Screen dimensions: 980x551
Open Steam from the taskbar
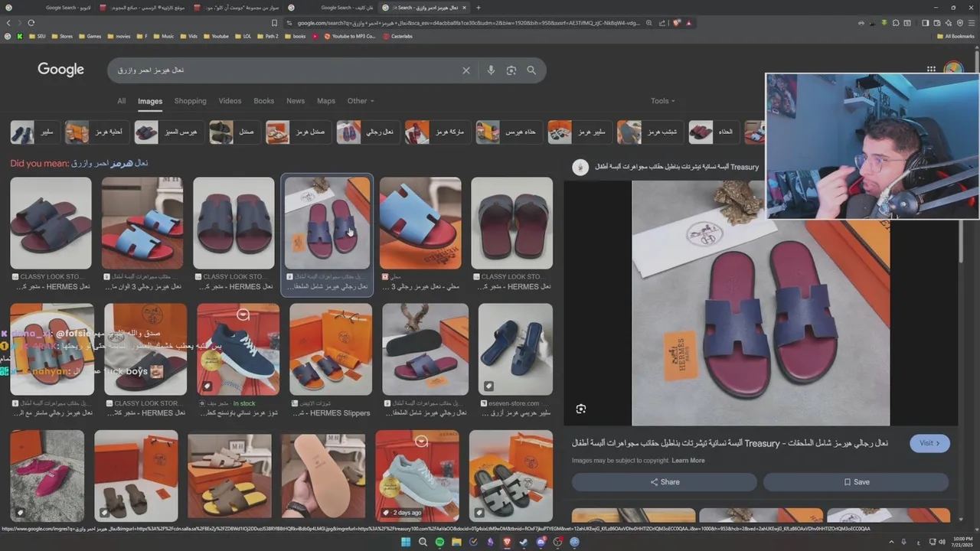[x=524, y=542]
